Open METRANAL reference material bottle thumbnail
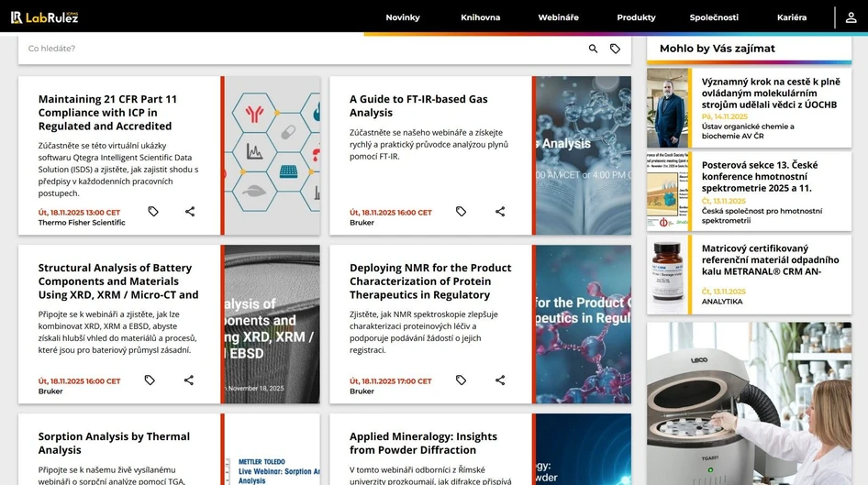 coord(668,275)
